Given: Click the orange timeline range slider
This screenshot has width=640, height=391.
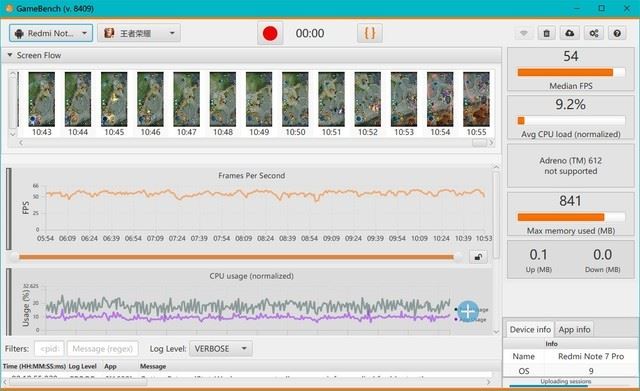Looking at the screenshot, I should click(236, 257).
